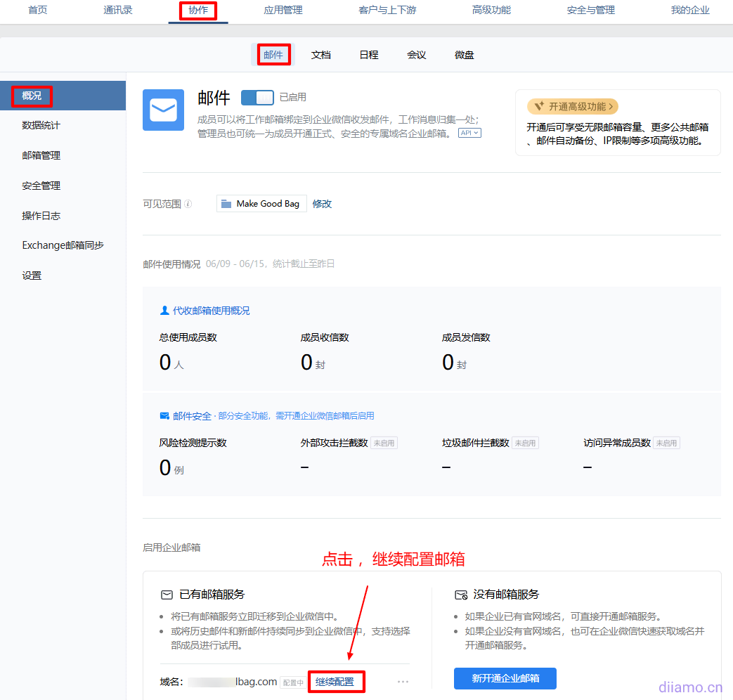The width and height of the screenshot is (733, 700).
Task: Select 邮箱管理 in the left sidebar
Action: 41,155
